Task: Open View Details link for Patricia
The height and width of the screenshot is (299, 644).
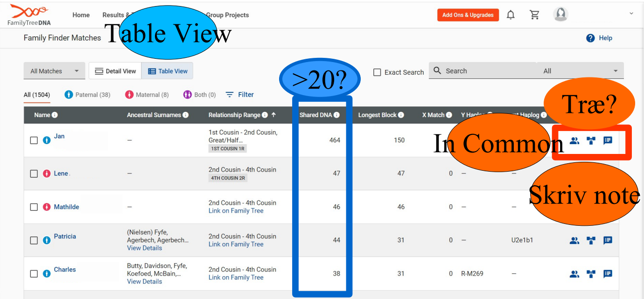Action: pos(144,248)
